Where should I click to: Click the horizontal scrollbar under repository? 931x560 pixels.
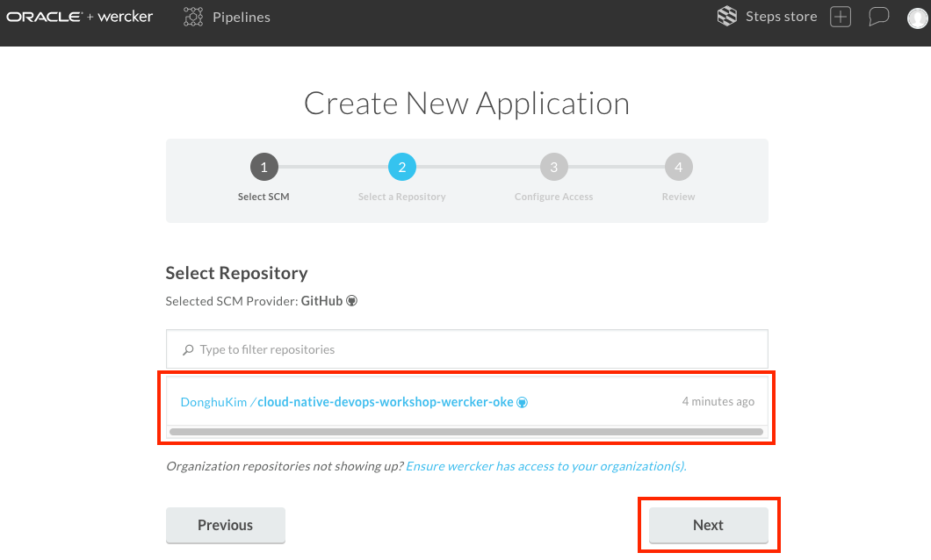point(466,432)
